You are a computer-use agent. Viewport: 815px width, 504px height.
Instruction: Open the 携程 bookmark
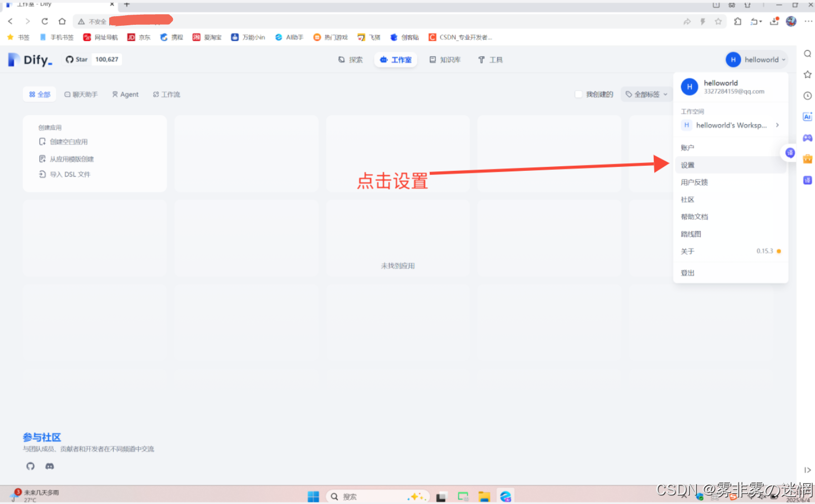(x=171, y=37)
